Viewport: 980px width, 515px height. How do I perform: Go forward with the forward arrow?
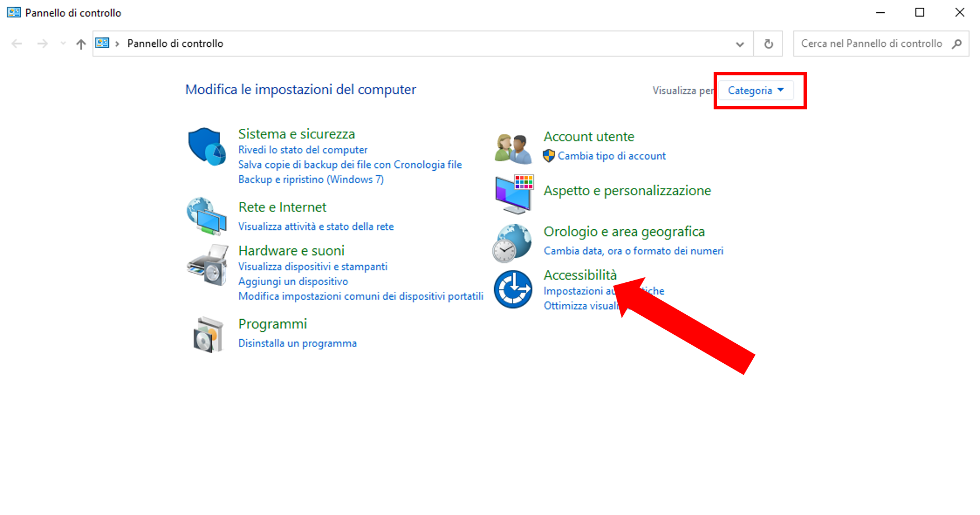(x=42, y=44)
